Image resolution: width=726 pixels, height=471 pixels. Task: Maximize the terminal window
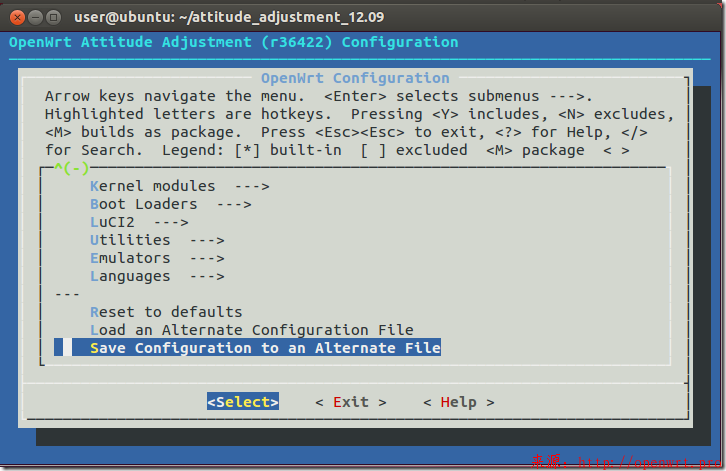coord(54,18)
